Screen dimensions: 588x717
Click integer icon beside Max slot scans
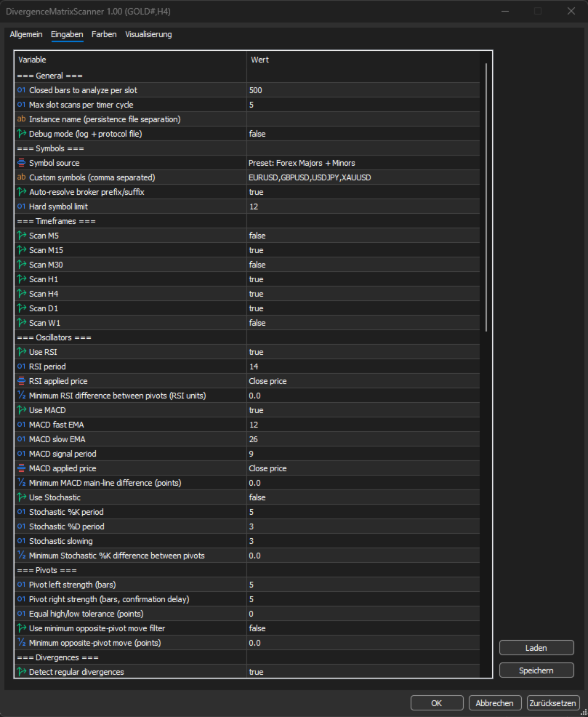[22, 105]
